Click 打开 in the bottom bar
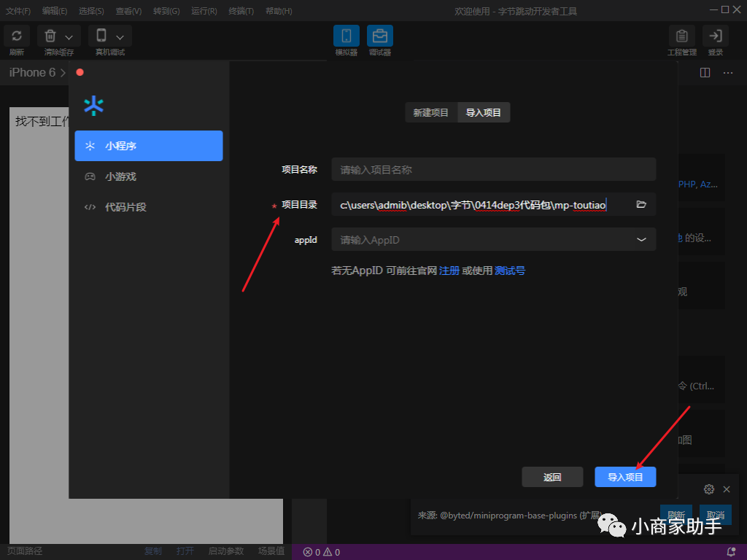 [185, 551]
